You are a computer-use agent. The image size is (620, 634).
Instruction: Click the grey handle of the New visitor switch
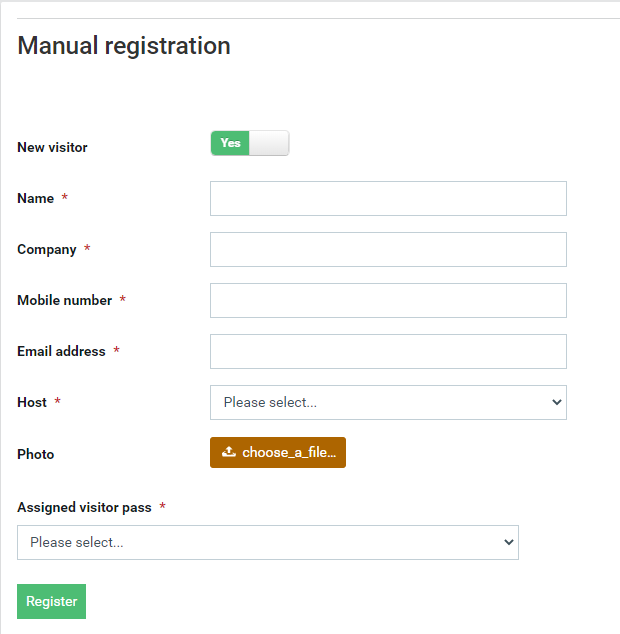269,143
